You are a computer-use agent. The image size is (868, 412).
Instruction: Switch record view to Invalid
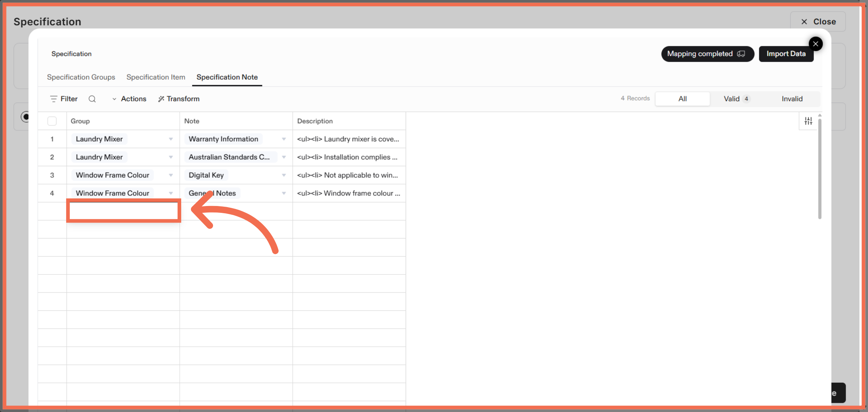click(x=792, y=99)
